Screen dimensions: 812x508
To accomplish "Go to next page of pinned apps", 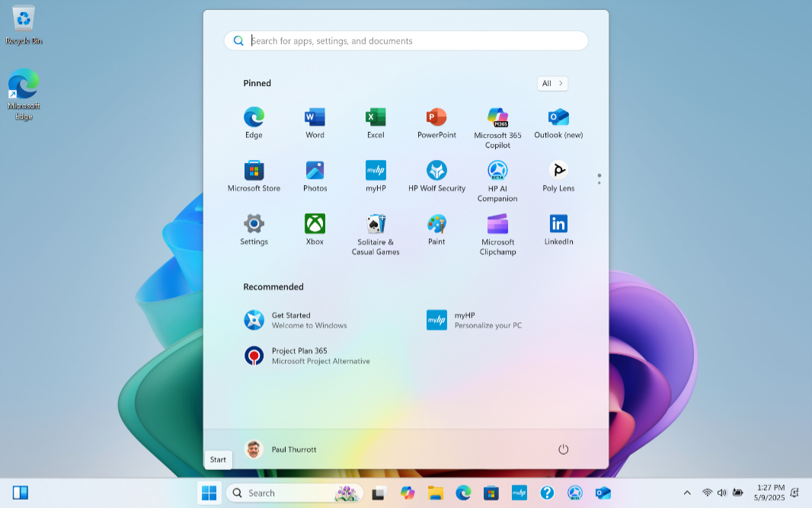I will click(x=599, y=183).
